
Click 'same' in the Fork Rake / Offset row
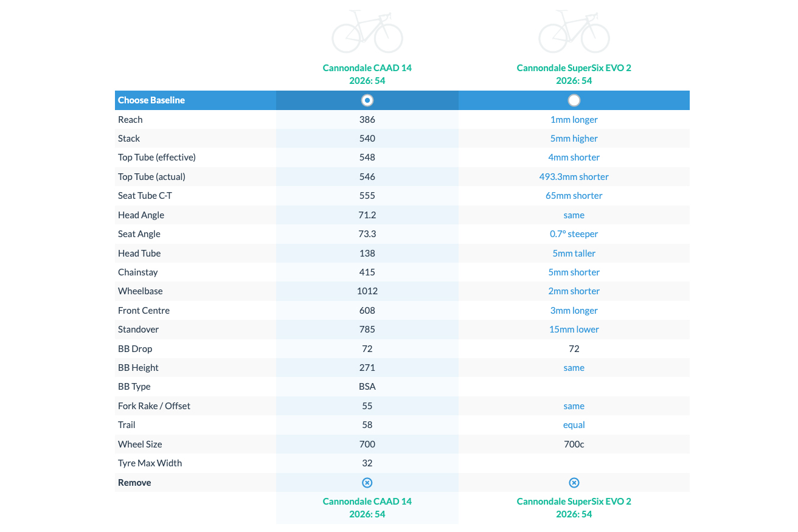(574, 406)
